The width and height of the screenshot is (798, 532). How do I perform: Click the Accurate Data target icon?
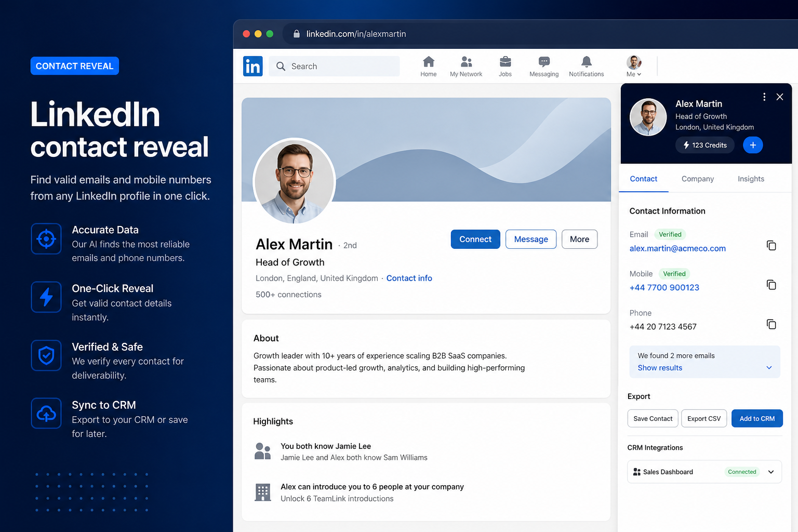pos(46,238)
